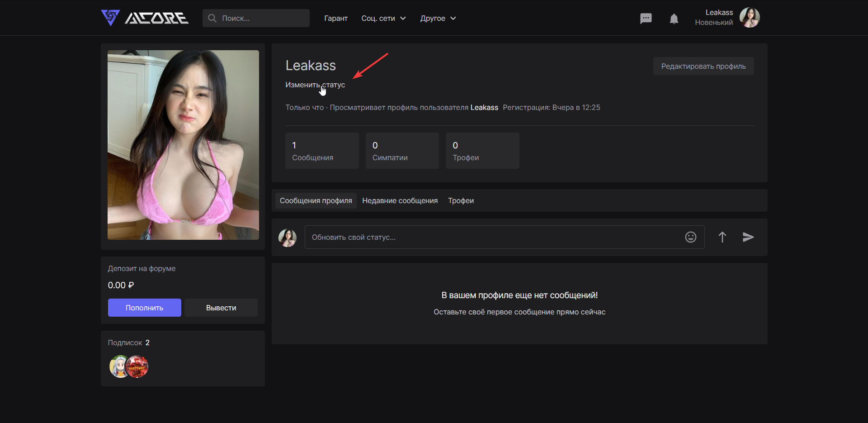Click the search magnifier icon
The height and width of the screenshot is (423, 868).
point(212,18)
